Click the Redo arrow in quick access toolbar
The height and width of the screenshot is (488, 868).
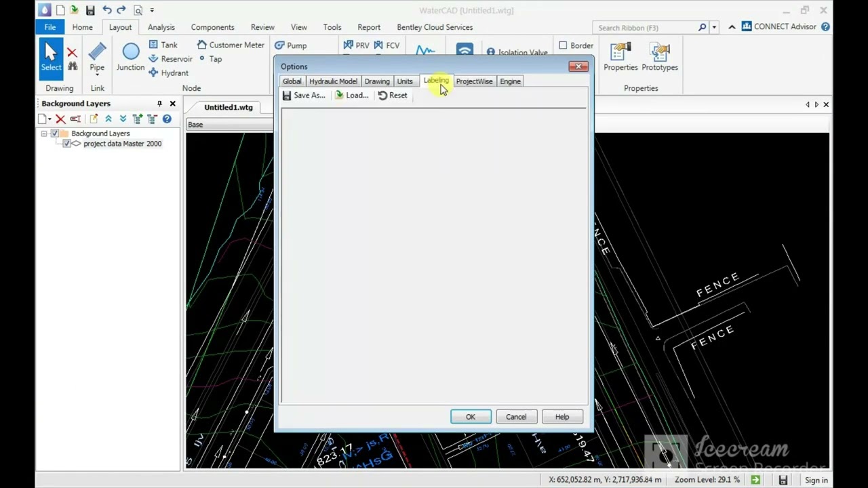pos(121,10)
